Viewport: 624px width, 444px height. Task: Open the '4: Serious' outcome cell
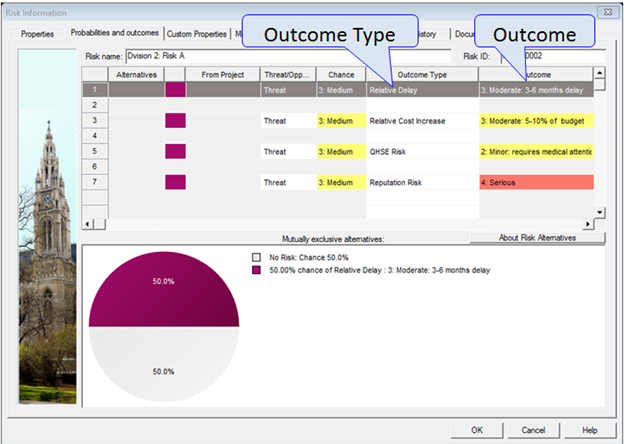tap(535, 183)
